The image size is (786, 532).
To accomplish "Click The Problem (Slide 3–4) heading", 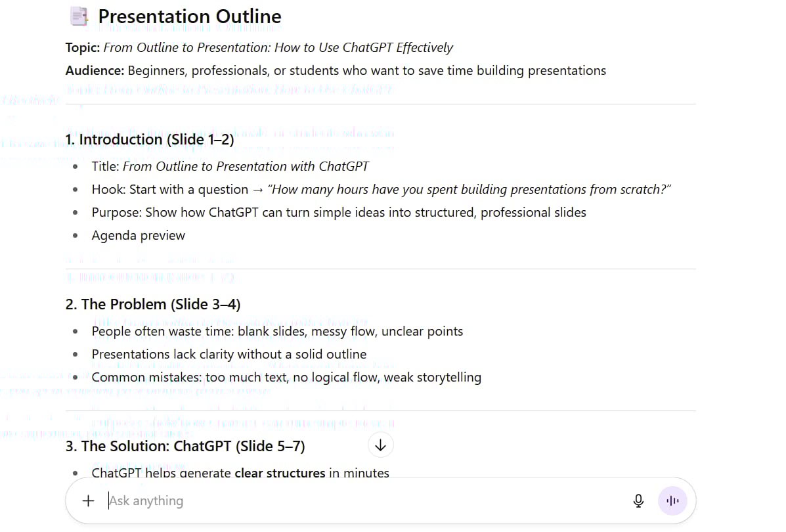I will tap(153, 304).
